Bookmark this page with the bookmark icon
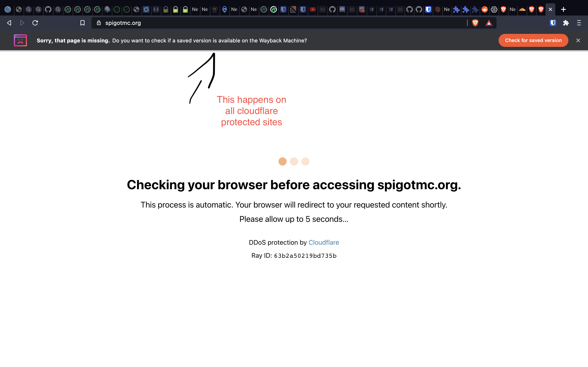 (82, 23)
